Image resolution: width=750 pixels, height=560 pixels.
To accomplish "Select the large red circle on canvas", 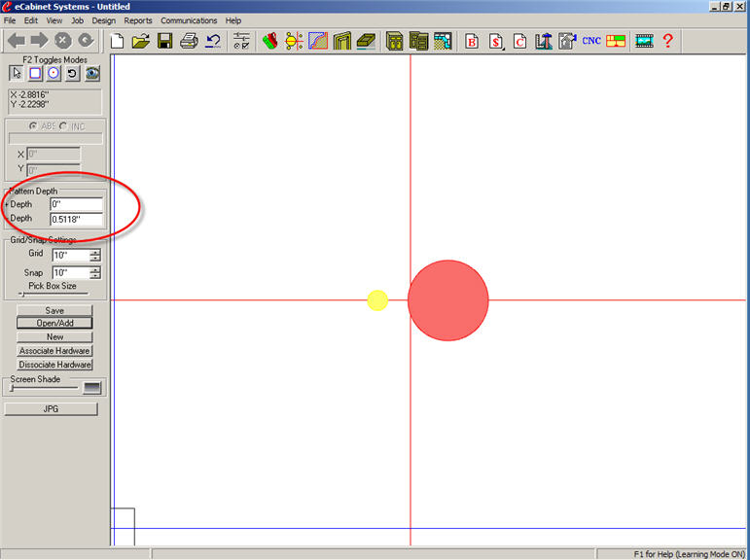I will point(448,300).
